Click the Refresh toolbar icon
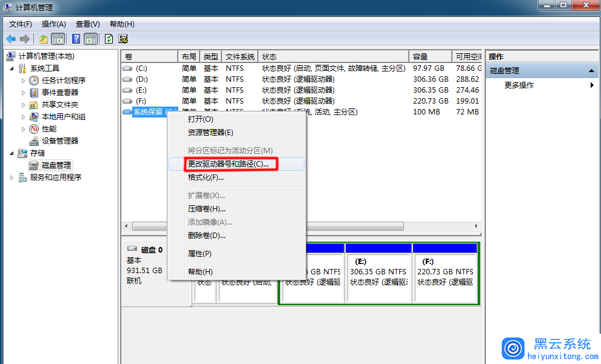 (109, 39)
